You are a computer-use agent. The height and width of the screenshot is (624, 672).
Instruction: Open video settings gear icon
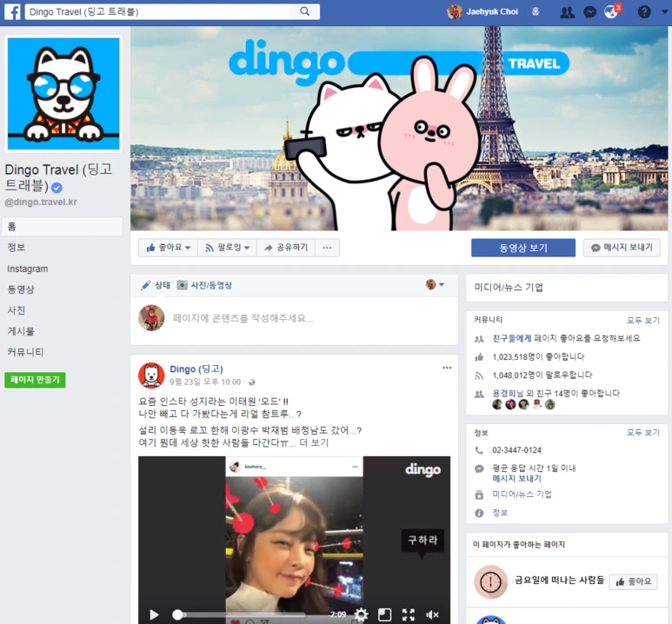point(361,615)
